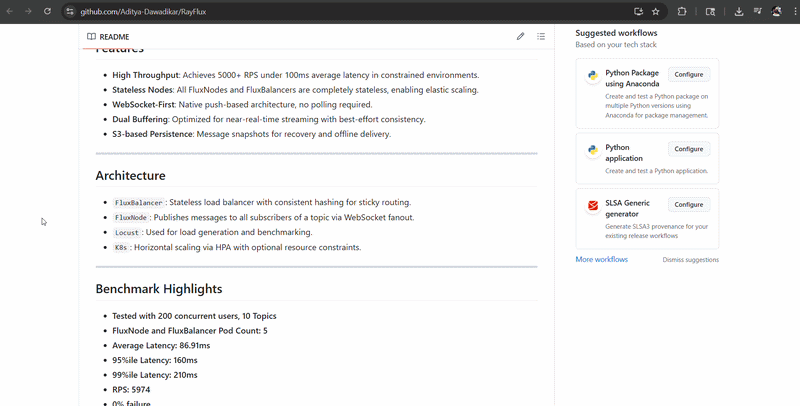This screenshot has width=800, height=406.
Task: Bookmark this page with the star icon
Action: (655, 12)
